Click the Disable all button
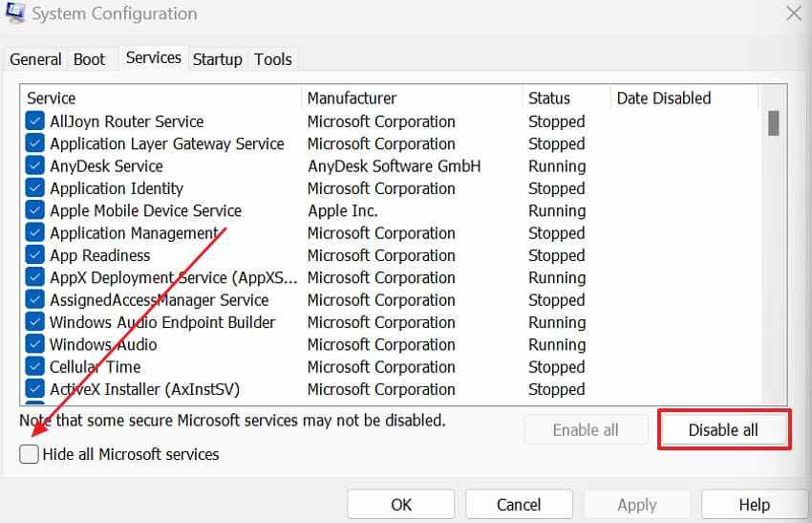Viewport: 812px width, 523px height. tap(723, 429)
